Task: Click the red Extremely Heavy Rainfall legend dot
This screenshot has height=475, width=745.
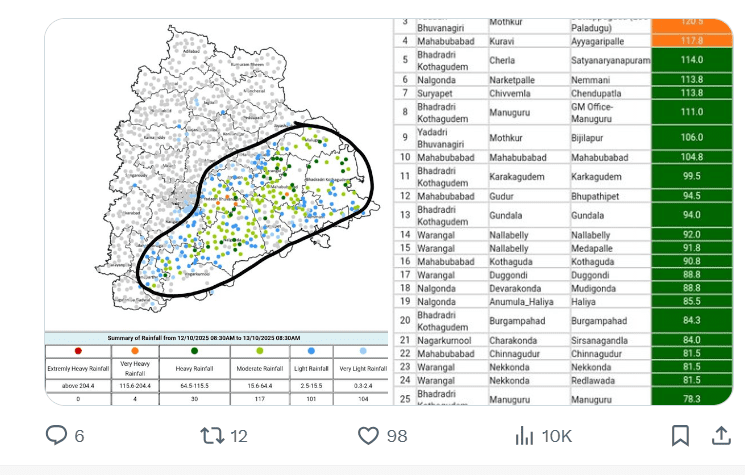Action: [x=78, y=352]
